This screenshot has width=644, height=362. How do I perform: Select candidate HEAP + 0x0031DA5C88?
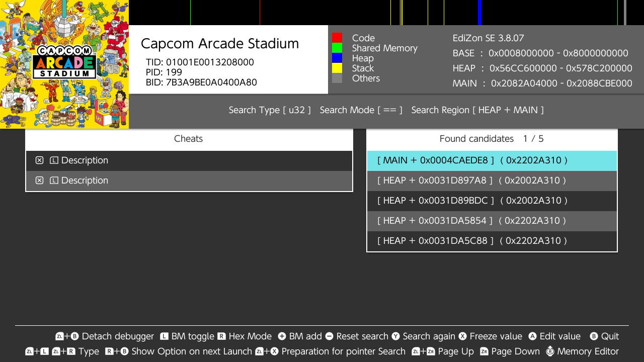(492, 241)
